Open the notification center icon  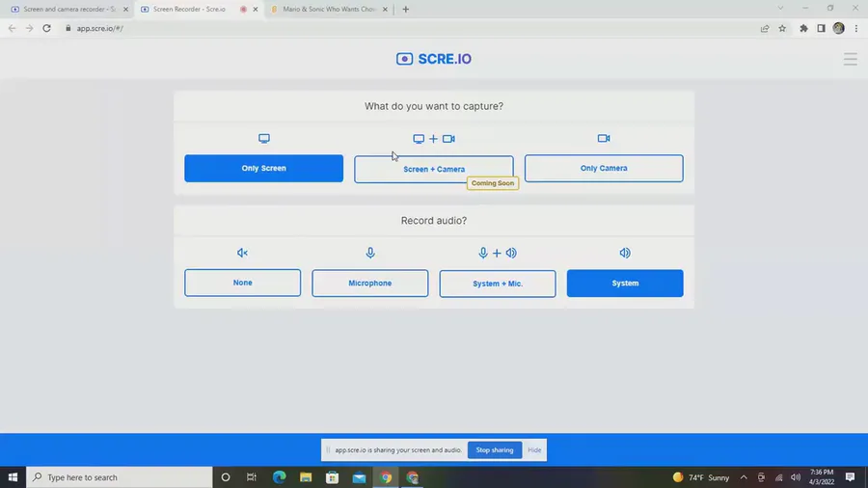(851, 477)
